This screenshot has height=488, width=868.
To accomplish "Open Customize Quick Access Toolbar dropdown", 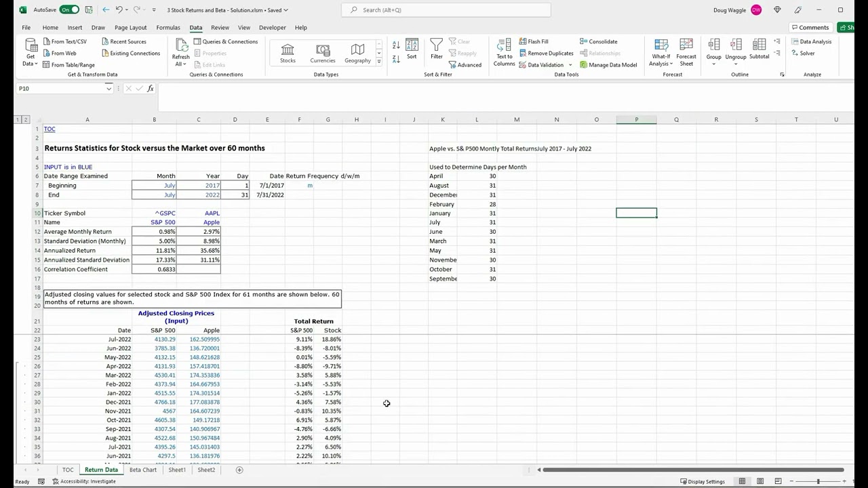I will click(154, 9).
